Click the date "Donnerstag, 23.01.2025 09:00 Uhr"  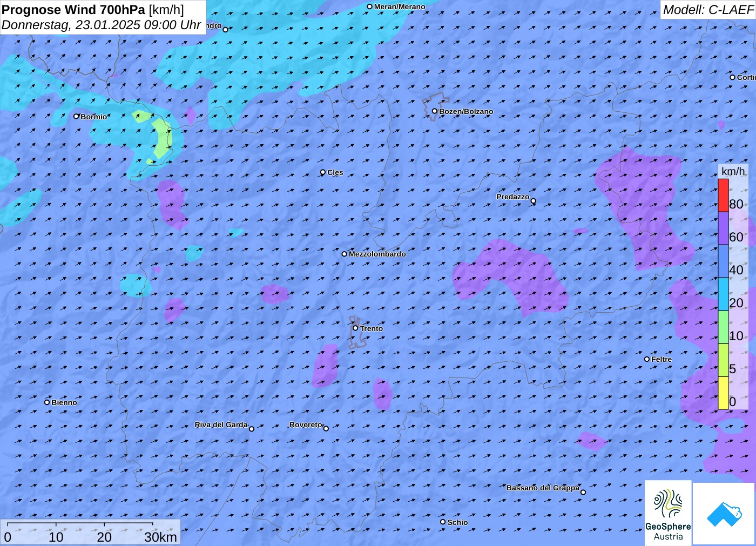click(x=102, y=25)
